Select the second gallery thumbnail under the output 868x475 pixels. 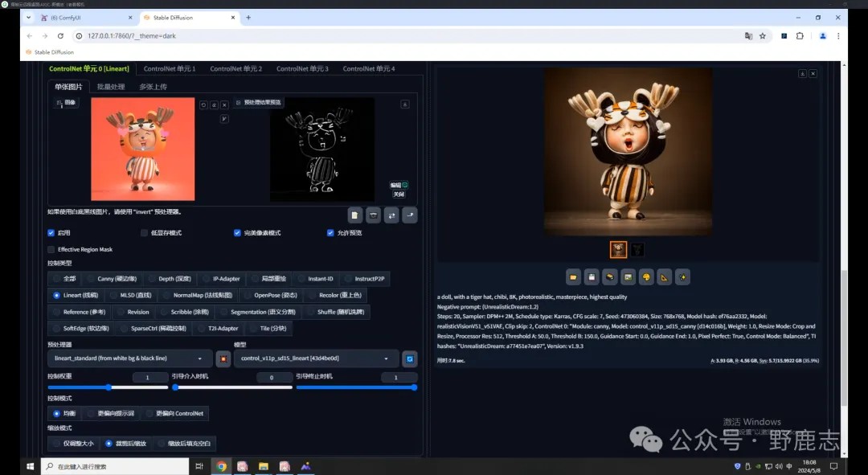[637, 250]
